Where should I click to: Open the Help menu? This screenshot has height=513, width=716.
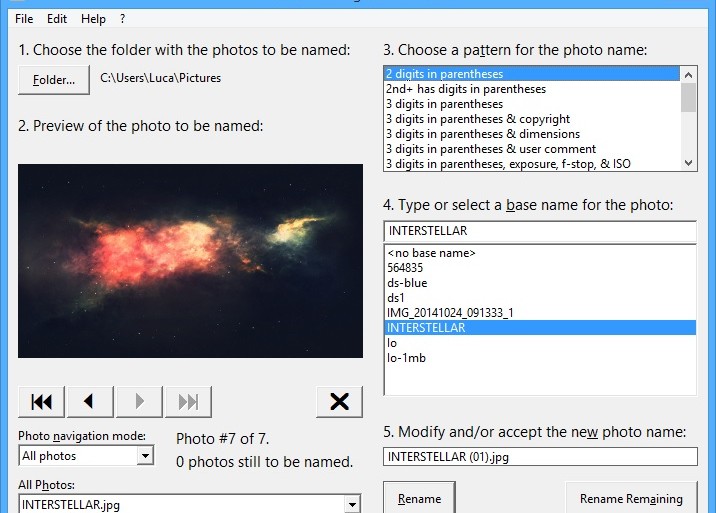click(x=93, y=19)
